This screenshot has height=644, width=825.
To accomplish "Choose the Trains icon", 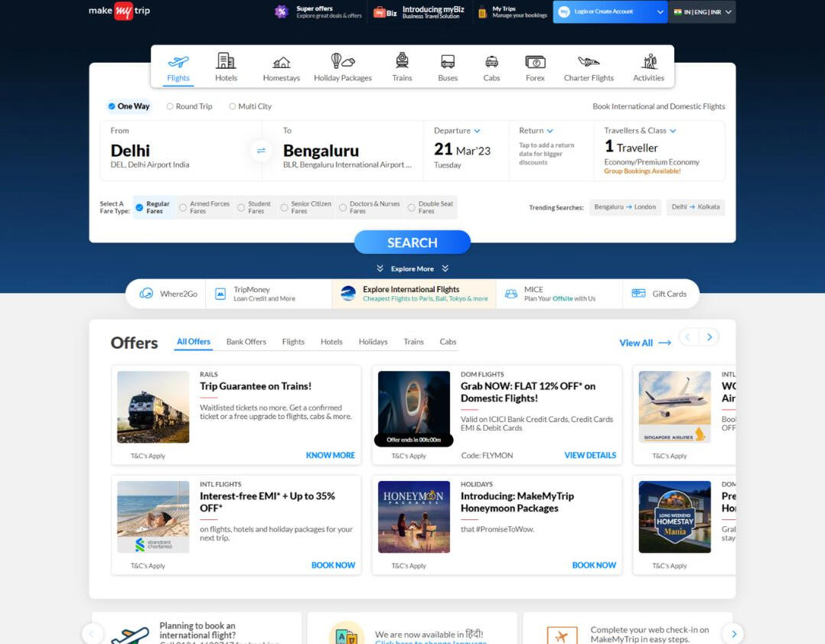I will (402, 61).
